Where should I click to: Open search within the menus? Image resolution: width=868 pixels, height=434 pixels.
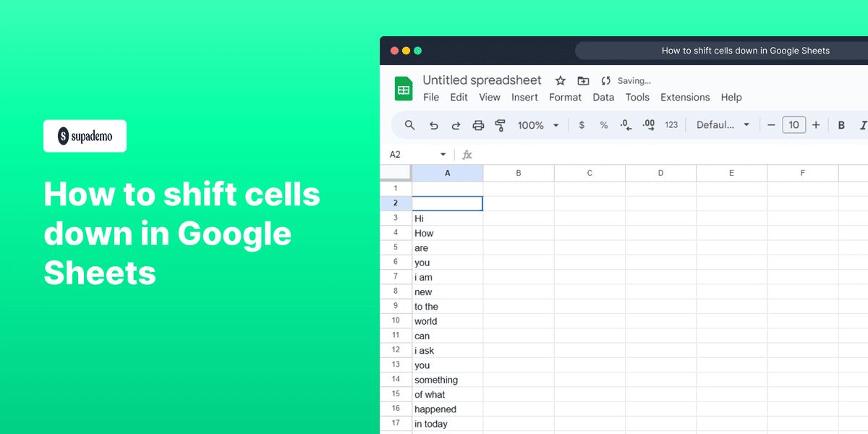[409, 124]
